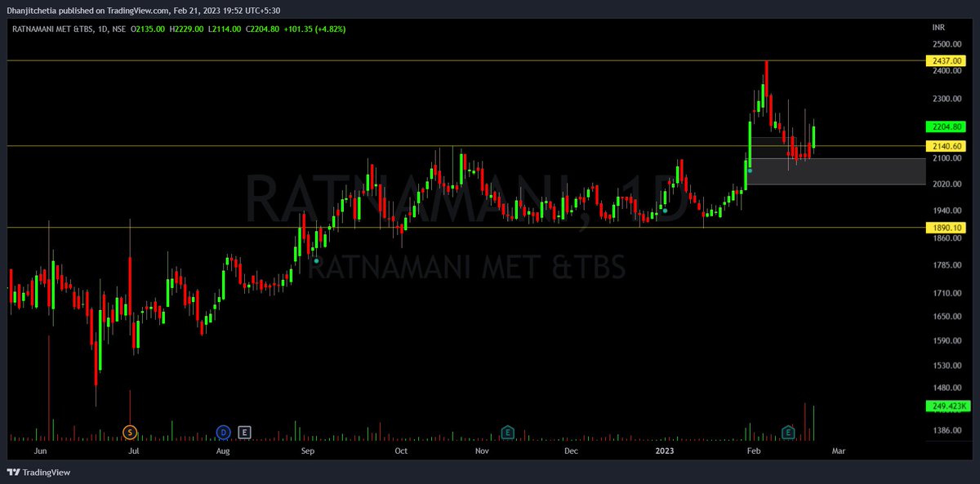This screenshot has height=484, width=980.
Task: Click the C2204.80 close value
Action: [x=264, y=29]
